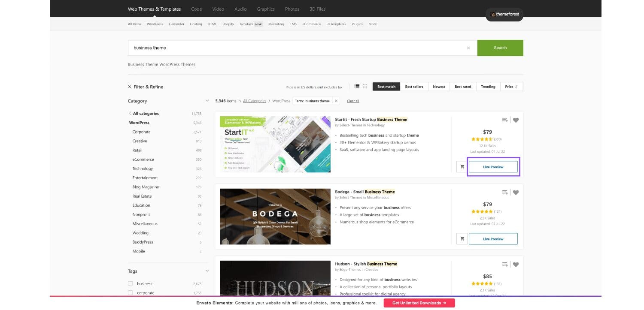Open the Graphics tab
Viewport: 644px width, 310px height.
coord(266,9)
